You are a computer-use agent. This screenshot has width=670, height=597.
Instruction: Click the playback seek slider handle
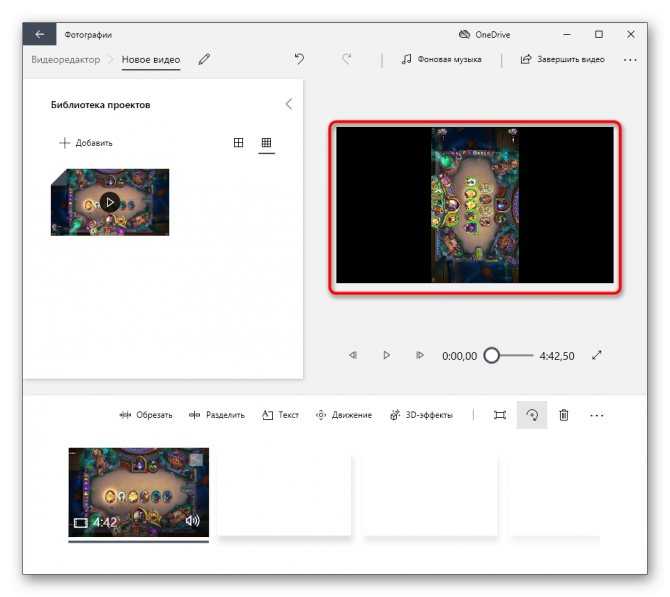[x=491, y=356]
